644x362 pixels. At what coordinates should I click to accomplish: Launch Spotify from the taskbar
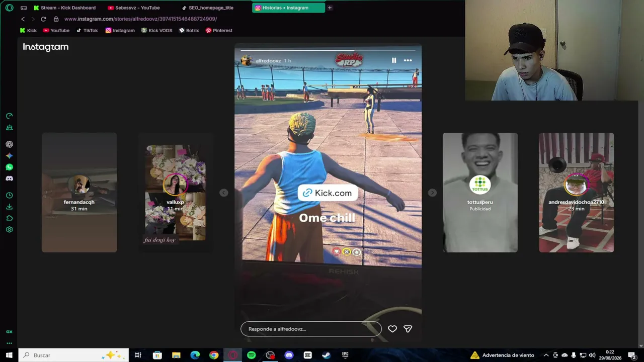[x=251, y=355]
